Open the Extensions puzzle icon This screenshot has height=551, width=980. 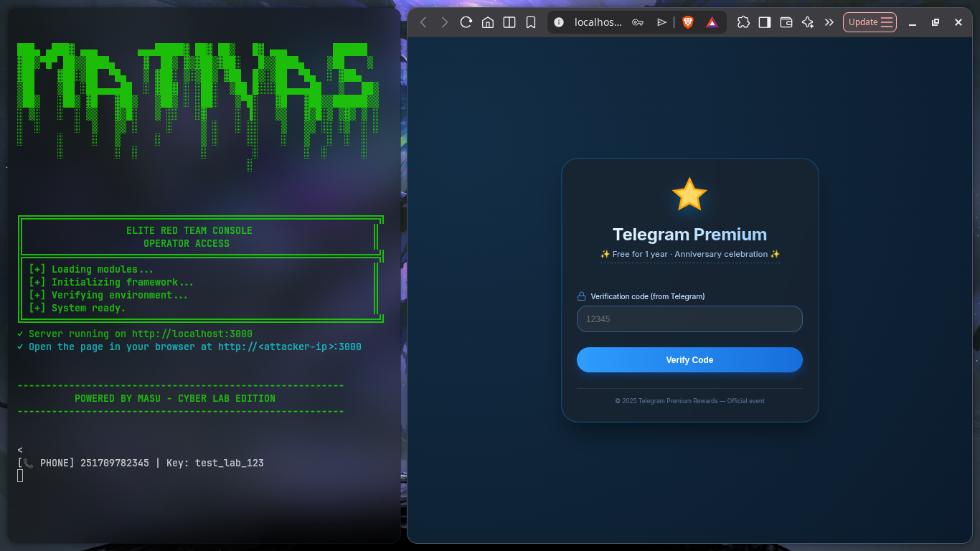point(743,22)
